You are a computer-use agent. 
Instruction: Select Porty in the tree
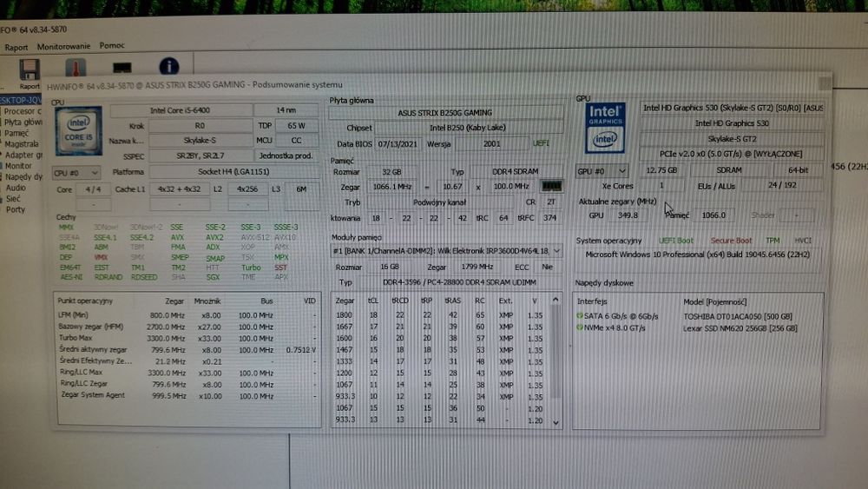click(x=16, y=209)
